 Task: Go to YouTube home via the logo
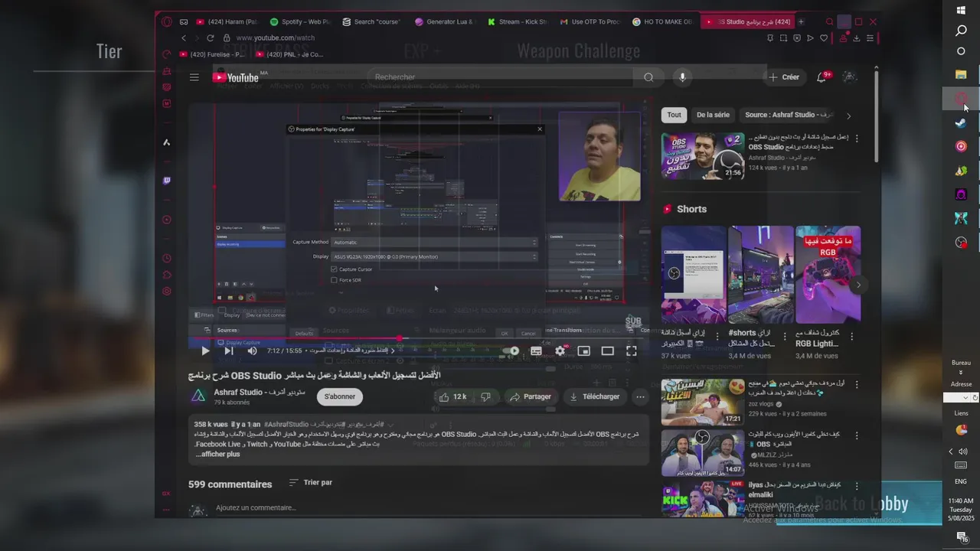[x=236, y=77]
